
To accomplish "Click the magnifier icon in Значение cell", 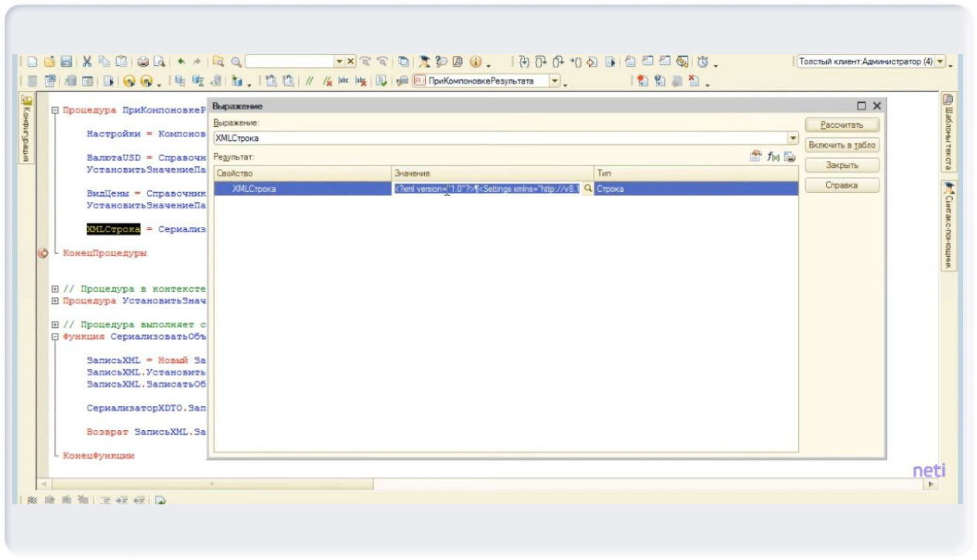I will [x=588, y=189].
